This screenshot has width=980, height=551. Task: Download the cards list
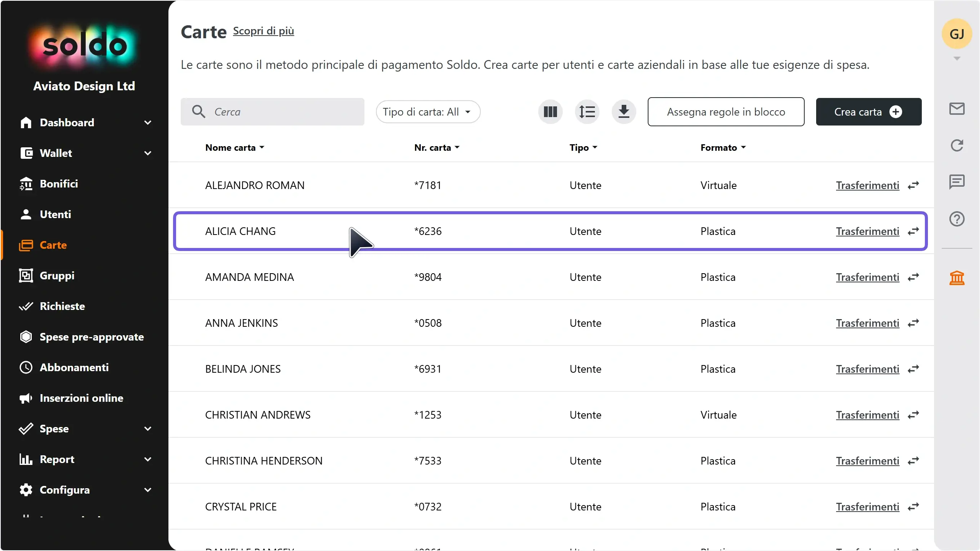coord(624,112)
